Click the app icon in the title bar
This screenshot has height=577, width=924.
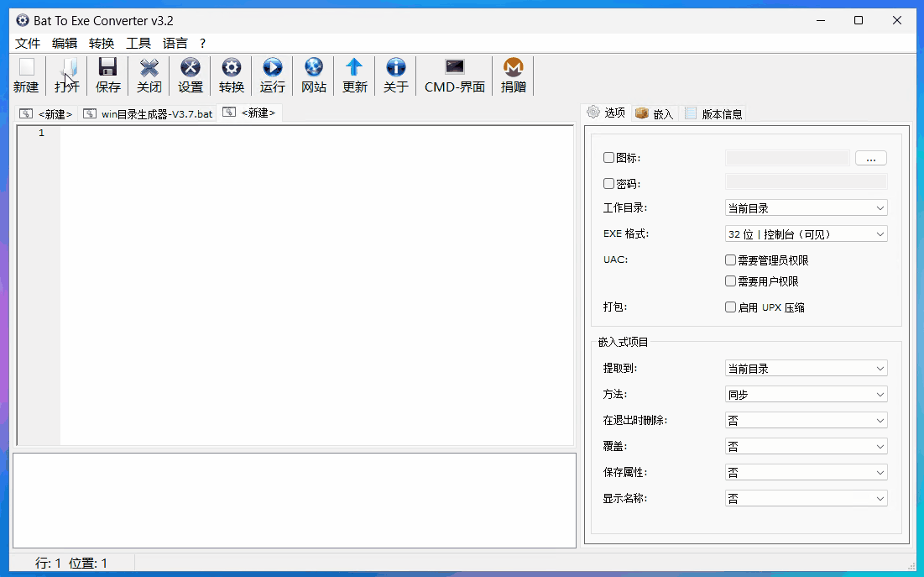(23, 21)
